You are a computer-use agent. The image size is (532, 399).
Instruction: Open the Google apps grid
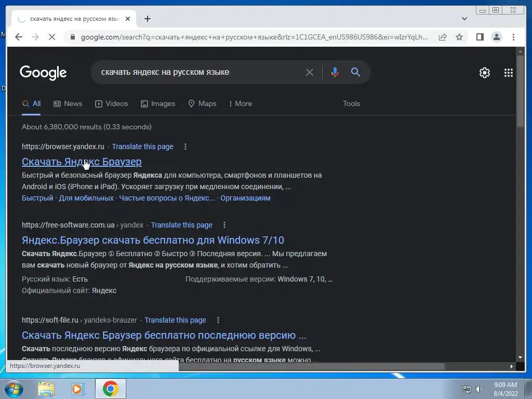click(x=508, y=73)
